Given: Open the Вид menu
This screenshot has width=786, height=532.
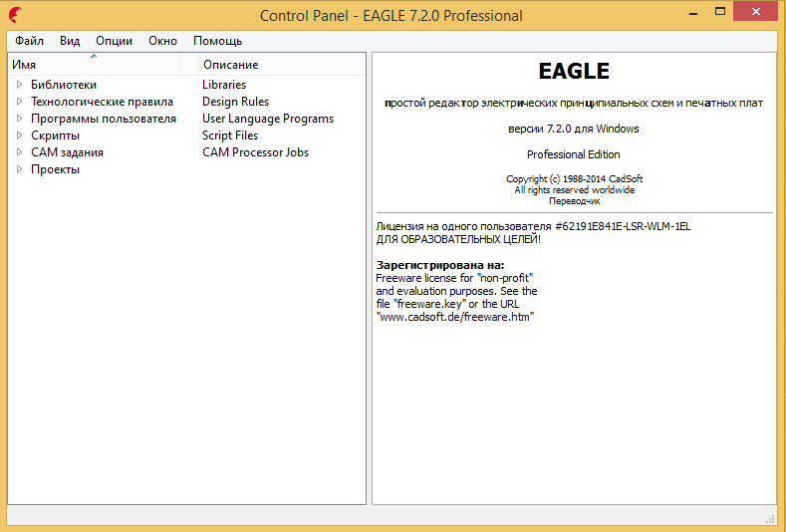Looking at the screenshot, I should click(x=70, y=41).
